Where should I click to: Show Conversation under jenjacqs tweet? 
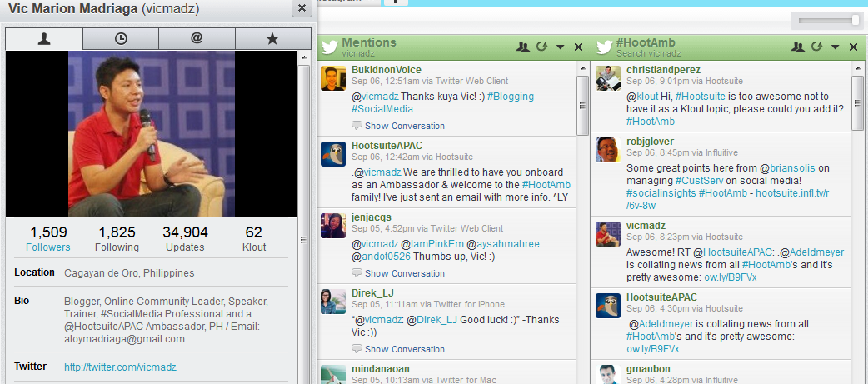click(404, 273)
